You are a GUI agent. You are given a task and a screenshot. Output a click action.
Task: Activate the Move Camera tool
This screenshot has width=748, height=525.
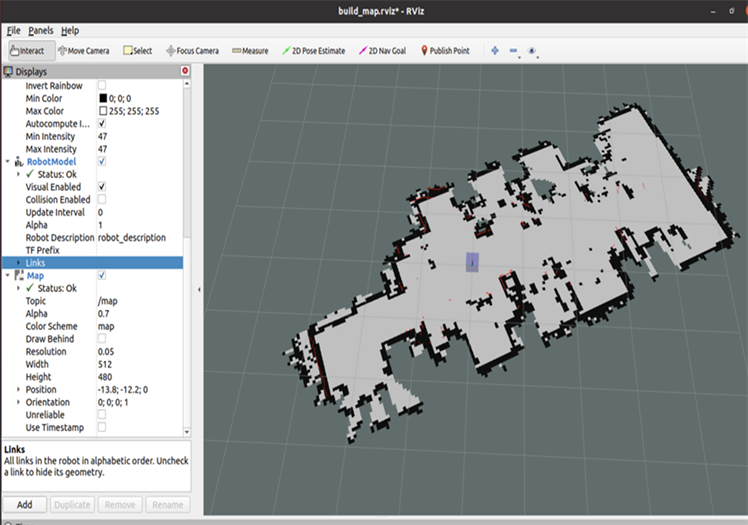(x=83, y=50)
